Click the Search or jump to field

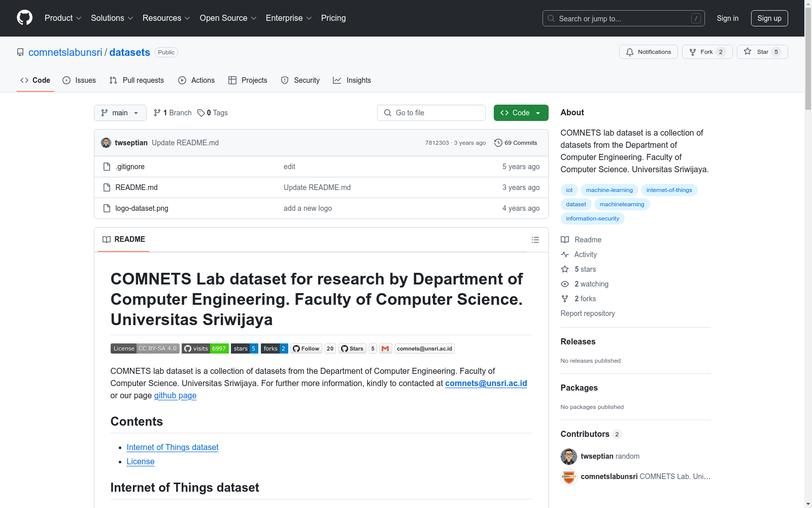(x=624, y=18)
